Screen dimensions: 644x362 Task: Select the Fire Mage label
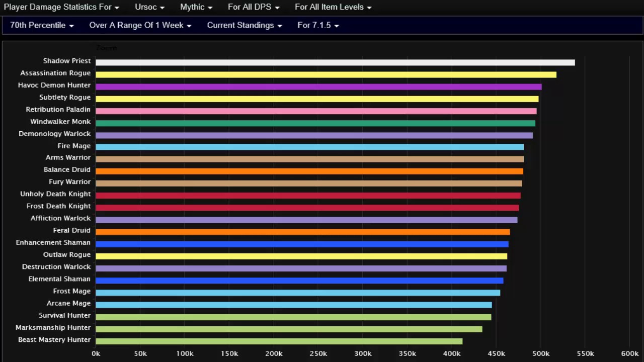(x=74, y=146)
